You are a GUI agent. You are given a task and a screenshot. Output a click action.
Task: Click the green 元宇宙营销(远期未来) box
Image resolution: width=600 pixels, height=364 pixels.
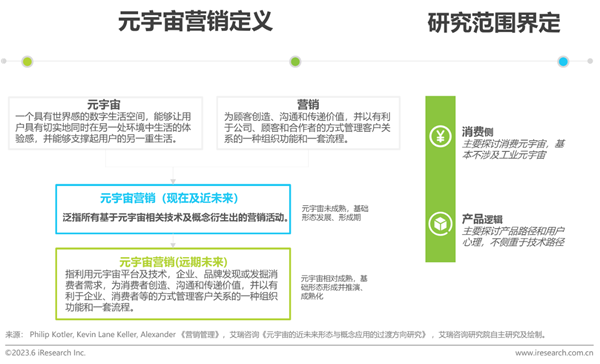(173, 284)
